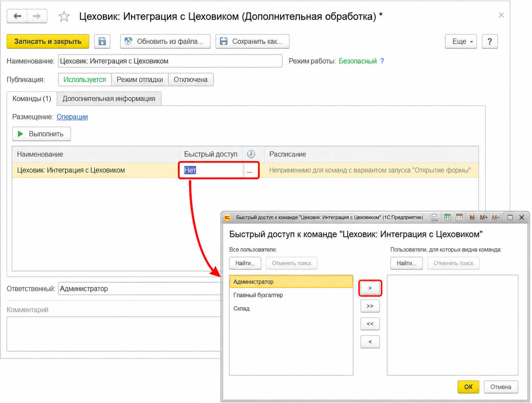The image size is (532, 403).
Task: Click Сохранить как button
Action: click(x=253, y=41)
